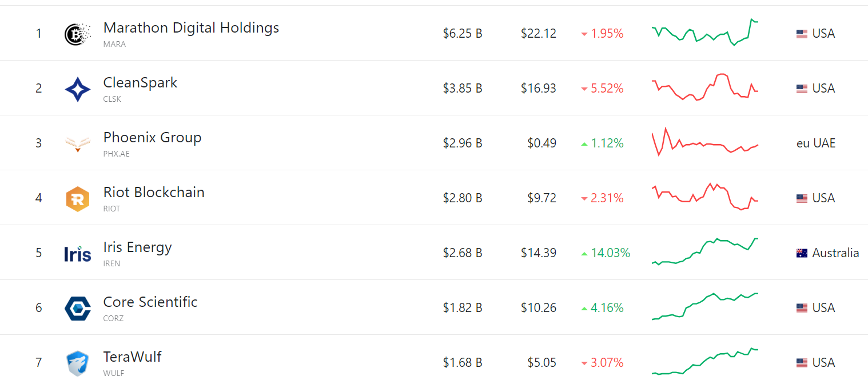Click the Riot Blockchain orange hexagon logo
This screenshot has height=384, width=868.
click(x=78, y=199)
